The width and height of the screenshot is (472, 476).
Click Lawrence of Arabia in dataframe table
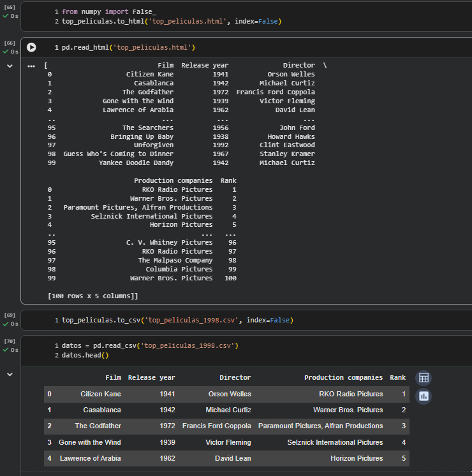90,458
